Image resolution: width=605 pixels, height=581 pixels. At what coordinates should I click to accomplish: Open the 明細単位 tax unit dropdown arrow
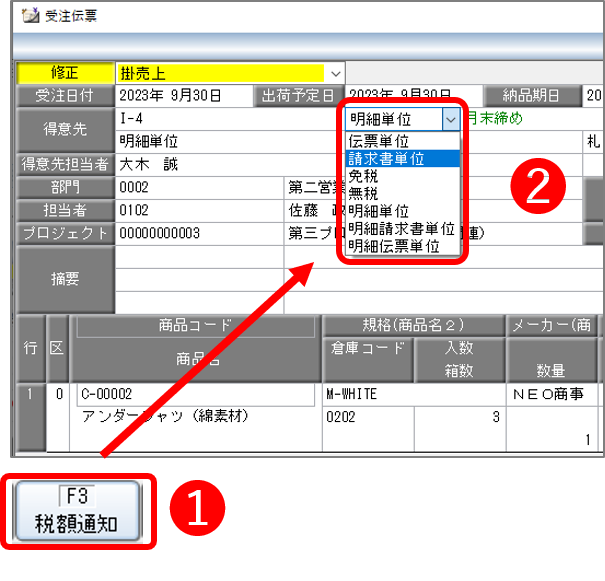point(451,120)
